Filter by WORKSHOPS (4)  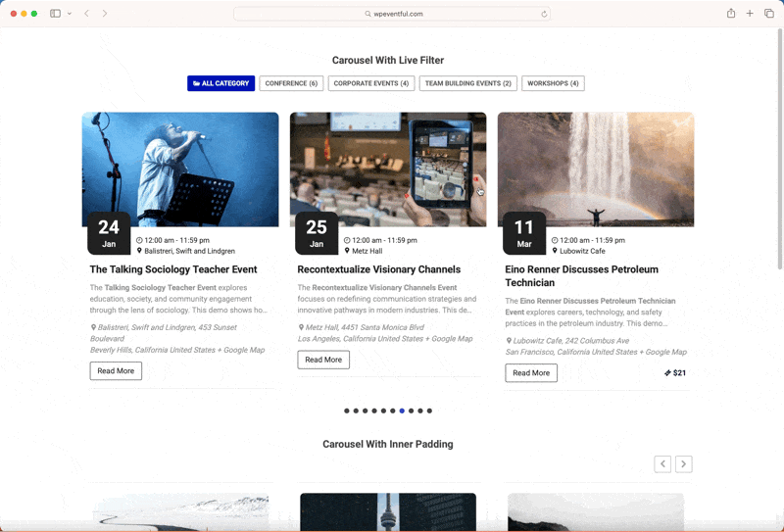coord(553,83)
